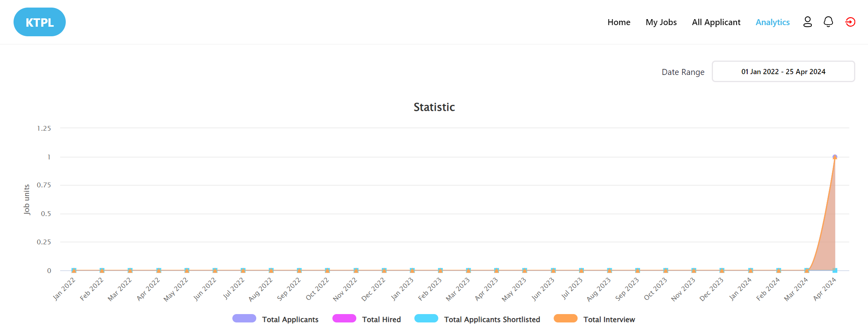Viewport: 868px width, 336px height.
Task: Navigate to All Applicant
Action: (716, 22)
